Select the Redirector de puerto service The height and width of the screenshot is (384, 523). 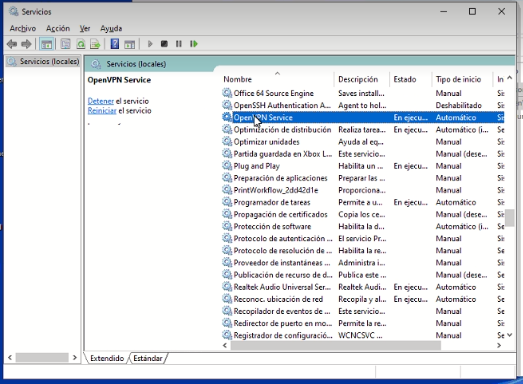363,323
